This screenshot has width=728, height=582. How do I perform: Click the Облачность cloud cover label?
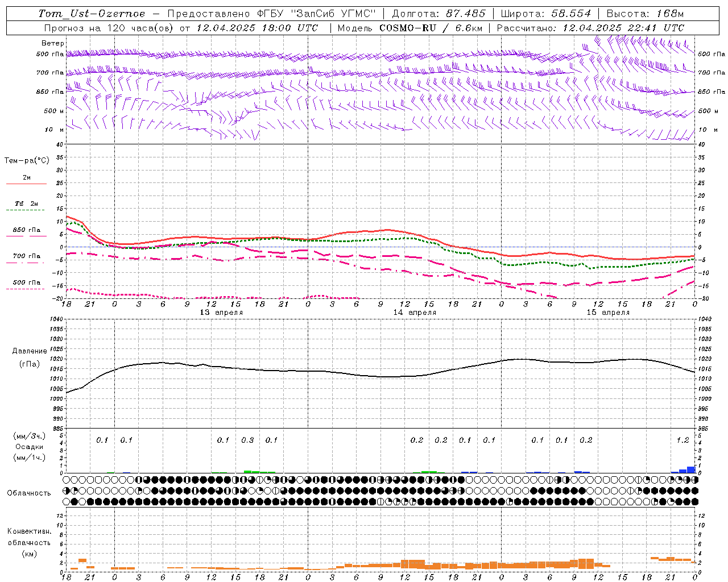29,493
